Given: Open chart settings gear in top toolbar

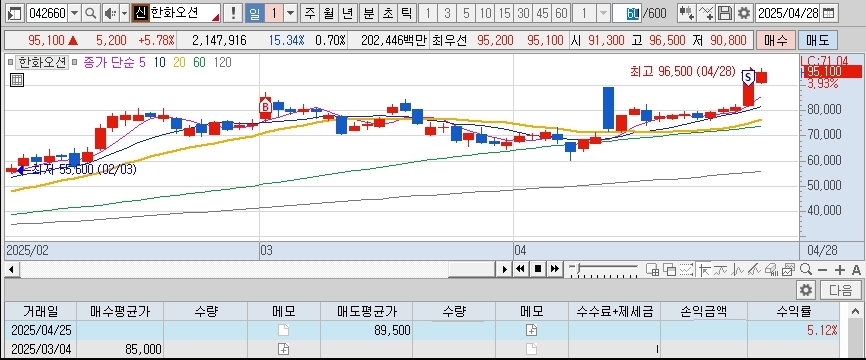Looking at the screenshot, I should (744, 13).
